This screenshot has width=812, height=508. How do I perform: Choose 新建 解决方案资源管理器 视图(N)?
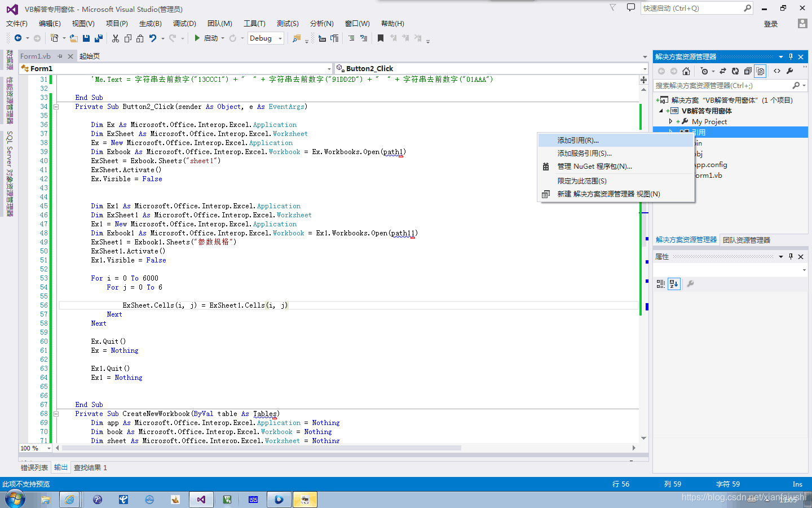coord(616,194)
